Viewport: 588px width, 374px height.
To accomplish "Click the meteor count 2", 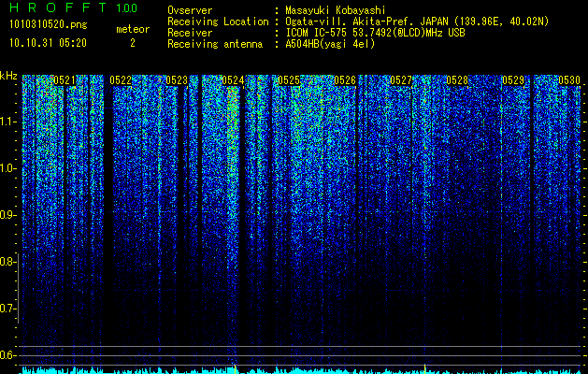I will tap(133, 43).
